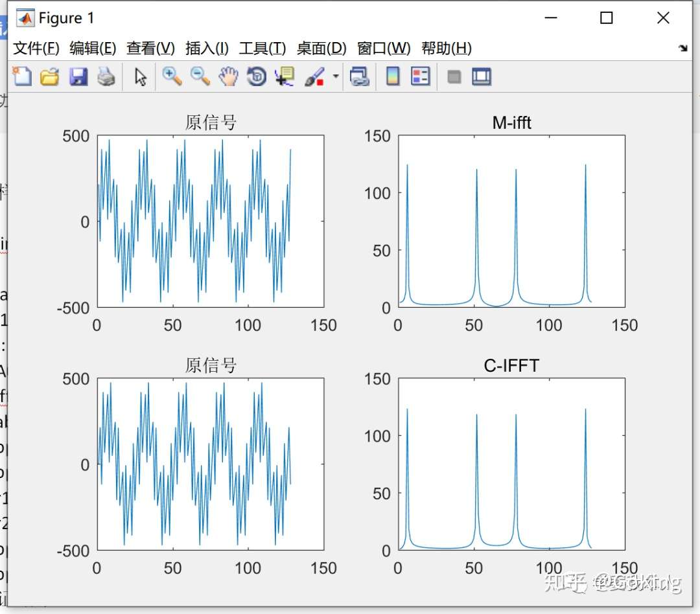This screenshot has width=700, height=614.
Task: Hide plot tools using the gray icon
Action: [454, 76]
